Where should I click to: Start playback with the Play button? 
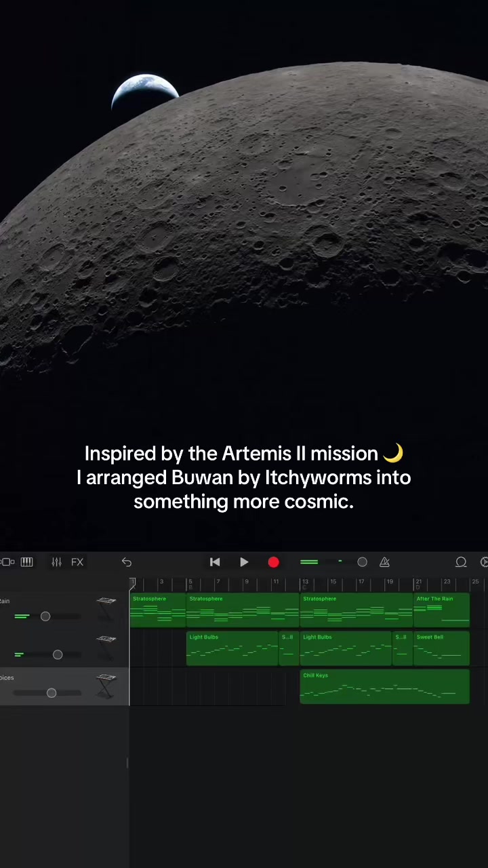(x=244, y=562)
